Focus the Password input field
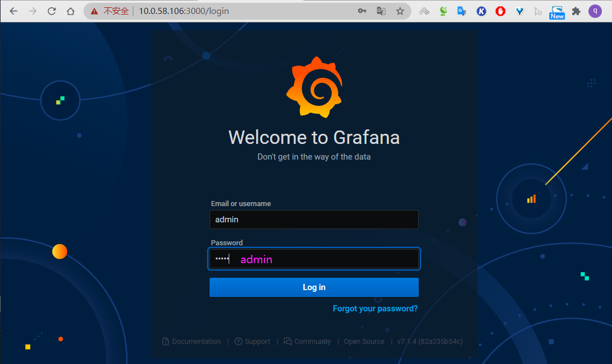 click(x=314, y=259)
